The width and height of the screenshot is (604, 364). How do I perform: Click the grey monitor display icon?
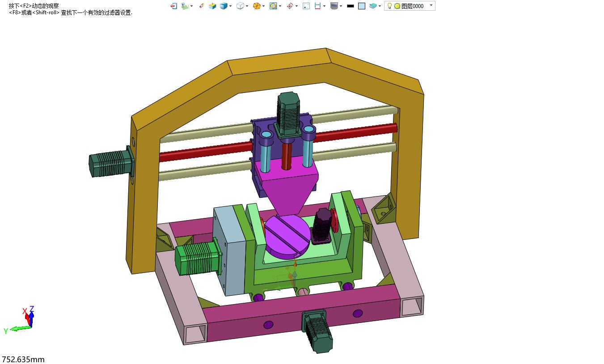coord(334,6)
